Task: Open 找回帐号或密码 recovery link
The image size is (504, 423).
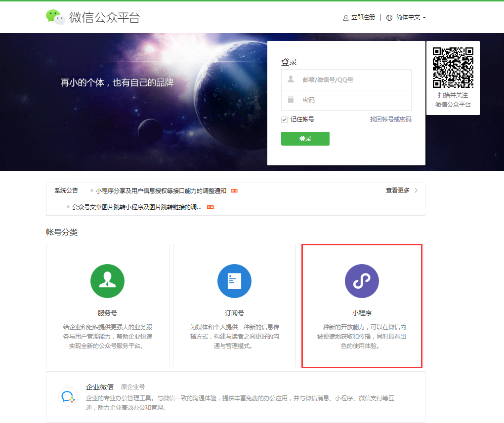Action: click(x=390, y=119)
